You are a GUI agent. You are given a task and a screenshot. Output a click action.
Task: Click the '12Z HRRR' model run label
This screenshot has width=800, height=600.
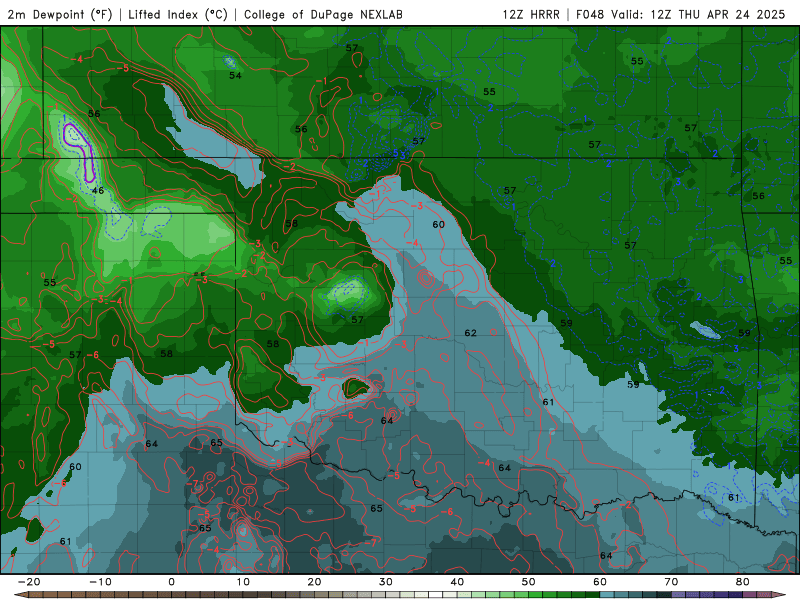531,15
